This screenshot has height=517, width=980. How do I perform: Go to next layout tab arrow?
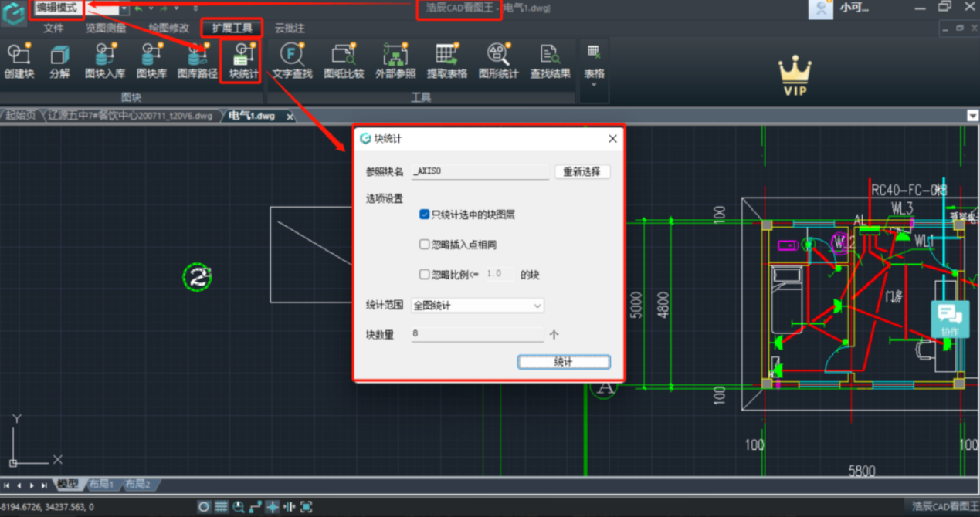tap(32, 485)
